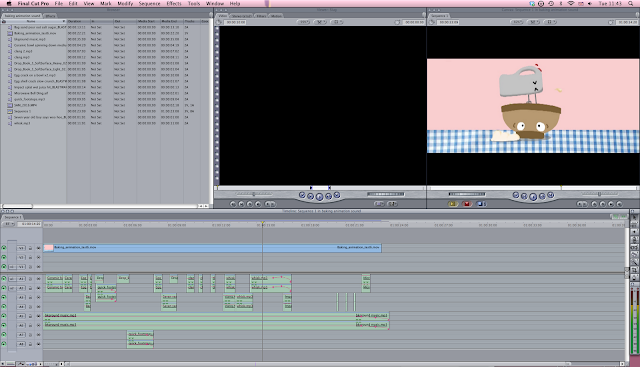Click Canvas go to next edit button

point(551,195)
